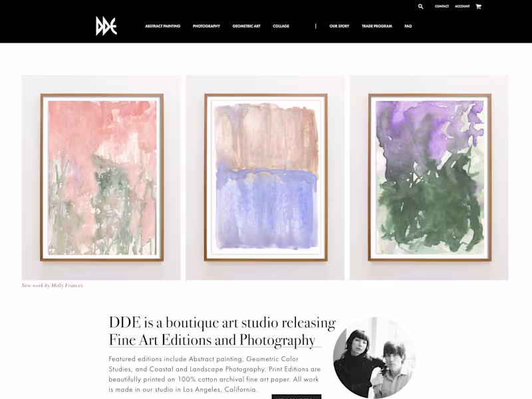Visit the Trade Program page
Image resolution: width=532 pixels, height=399 pixels.
(x=376, y=26)
